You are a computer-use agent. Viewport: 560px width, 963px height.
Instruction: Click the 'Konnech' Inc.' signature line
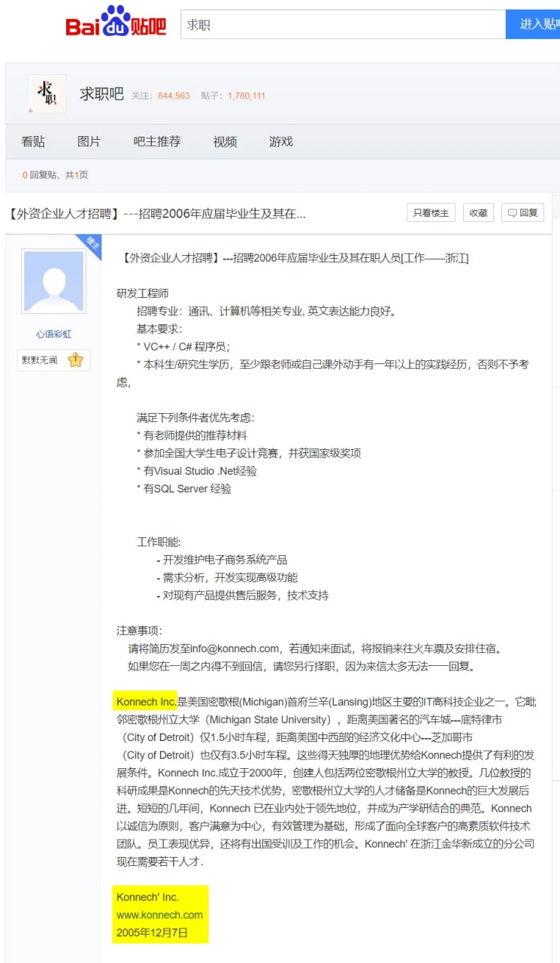tap(147, 898)
